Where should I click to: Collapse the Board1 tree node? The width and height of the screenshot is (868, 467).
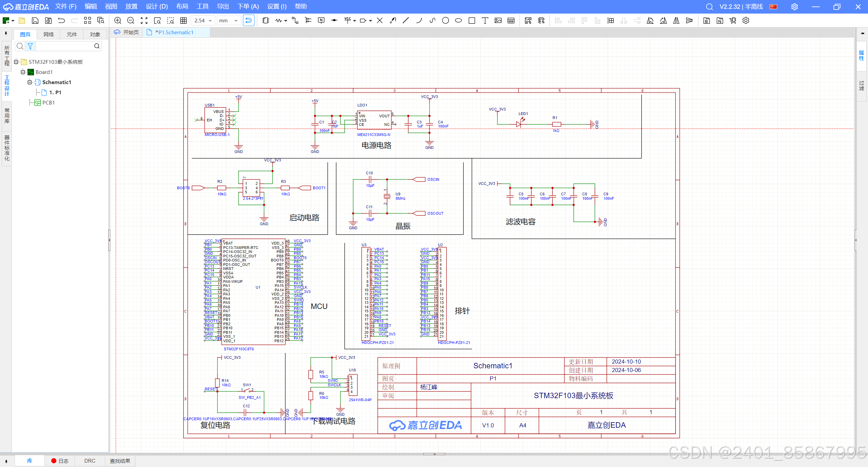click(23, 72)
